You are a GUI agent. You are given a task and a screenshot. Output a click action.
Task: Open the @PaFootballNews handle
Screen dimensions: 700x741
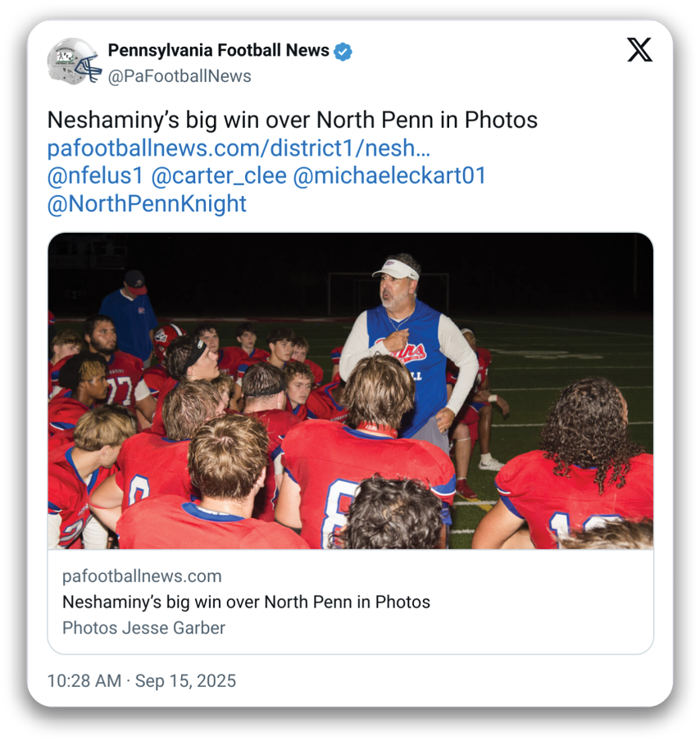click(180, 76)
